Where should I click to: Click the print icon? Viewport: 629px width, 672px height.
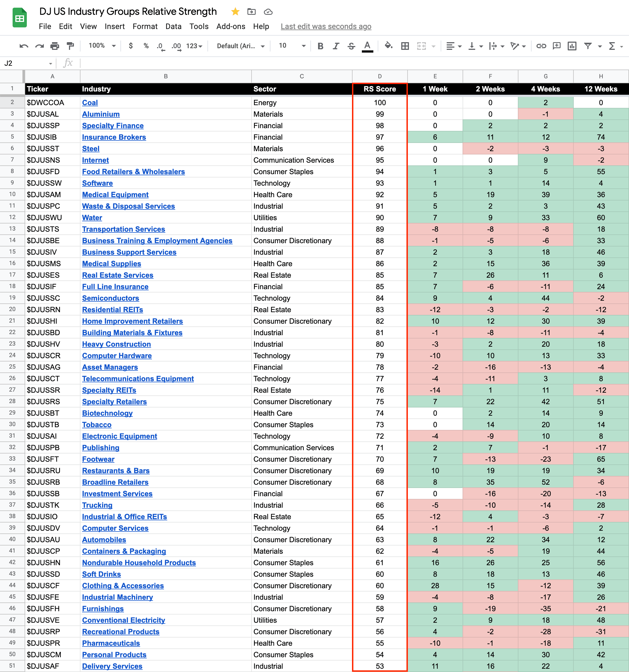pyautogui.click(x=55, y=46)
